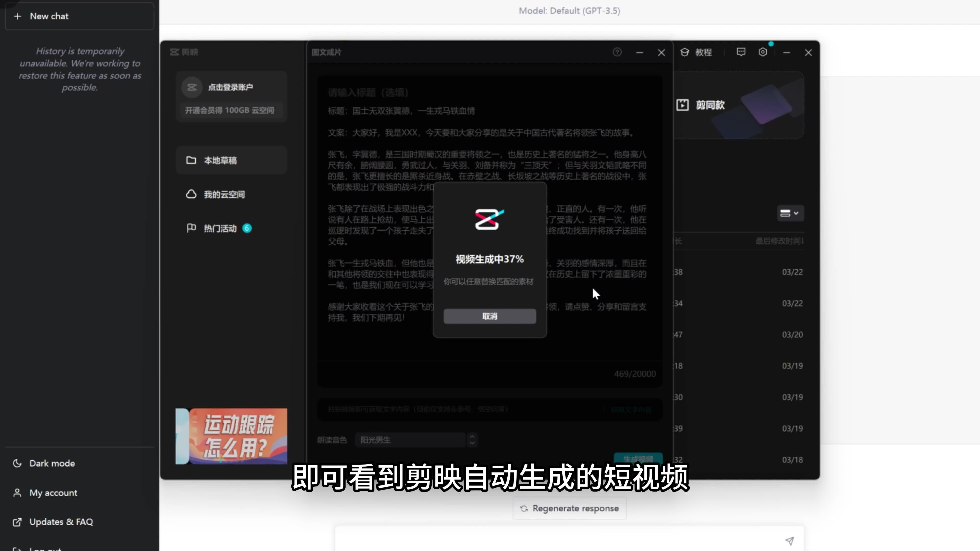The height and width of the screenshot is (551, 980).
Task: Open the 剪映 settings gear icon
Action: (763, 52)
